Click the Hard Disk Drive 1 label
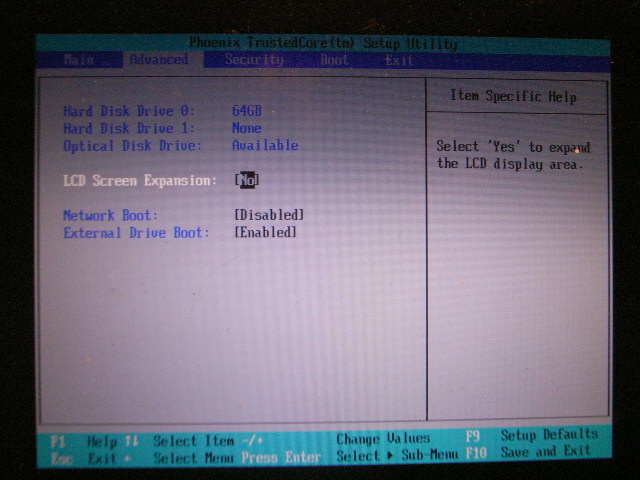Image resolution: width=640 pixels, height=480 pixels. [x=129, y=129]
